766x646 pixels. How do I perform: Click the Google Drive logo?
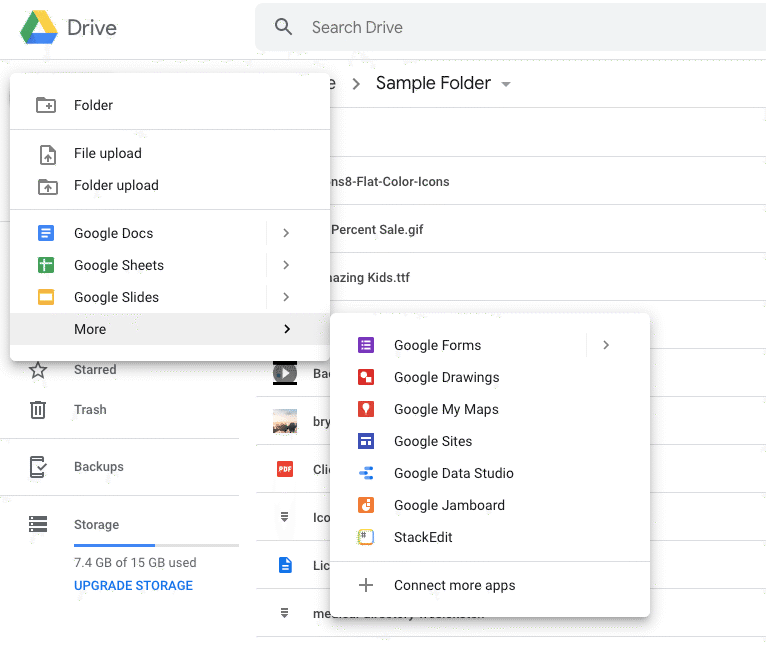click(x=39, y=27)
